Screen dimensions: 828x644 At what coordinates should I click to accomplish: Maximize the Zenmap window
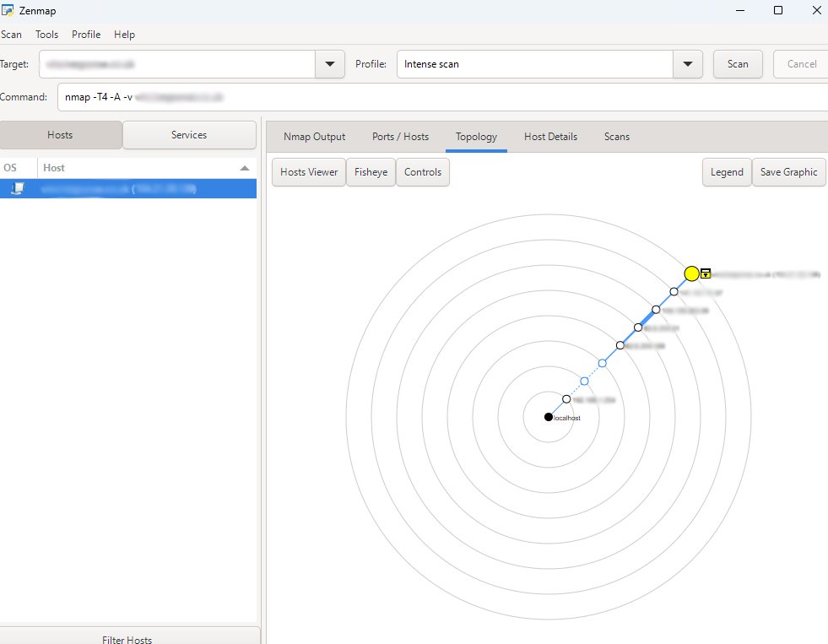click(x=778, y=10)
